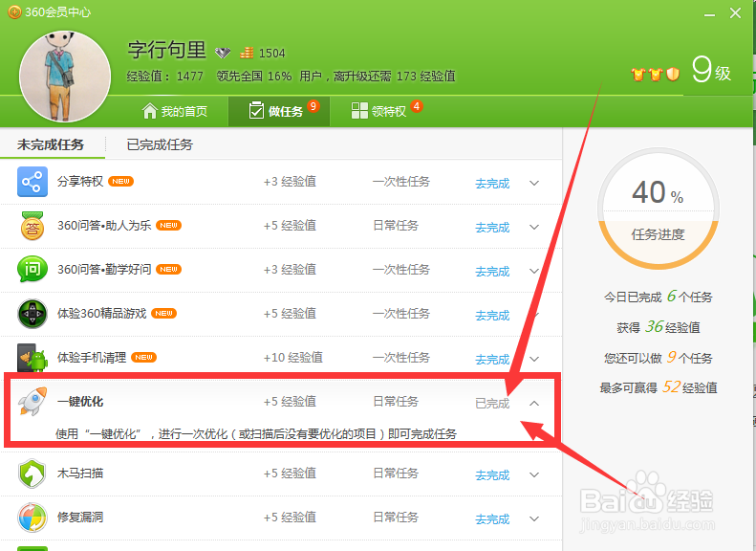Click the checklist icon on 做任务
The width and height of the screenshot is (756, 551).
pos(256,111)
